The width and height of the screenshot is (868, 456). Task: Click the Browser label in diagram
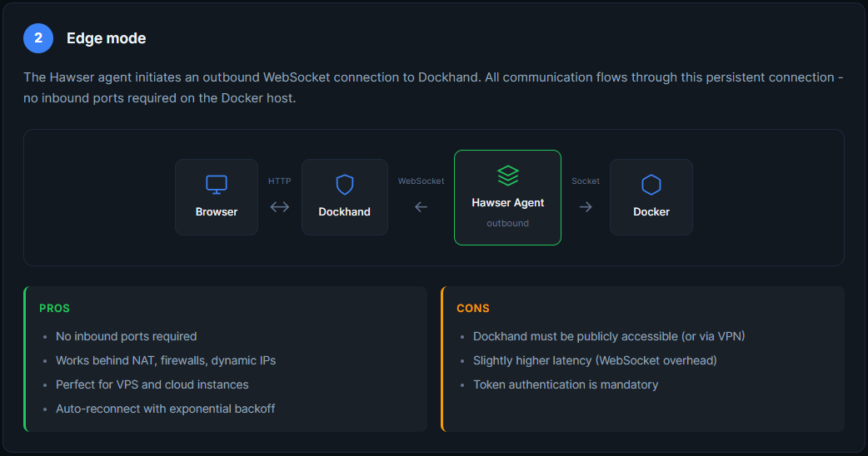[217, 211]
